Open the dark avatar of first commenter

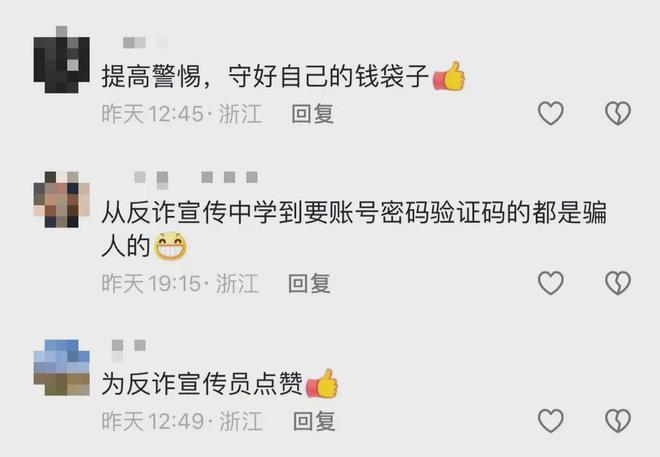coord(61,59)
